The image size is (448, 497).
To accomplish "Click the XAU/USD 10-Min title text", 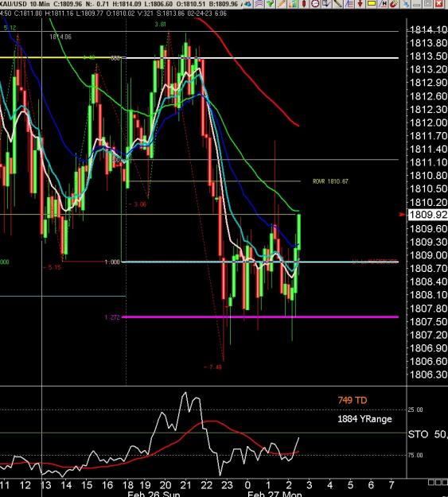I will [x=25, y=4].
